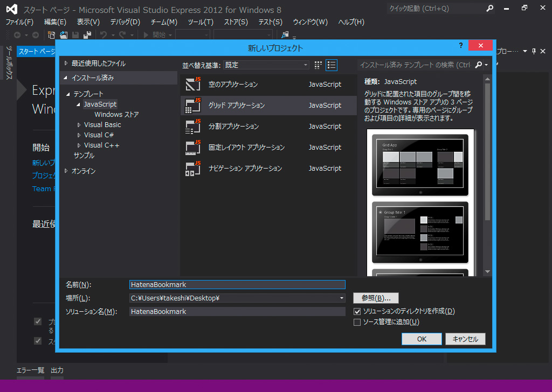Screen dimensions: 552x392
Task: Expand the Visual C# tree node
Action: [79, 135]
